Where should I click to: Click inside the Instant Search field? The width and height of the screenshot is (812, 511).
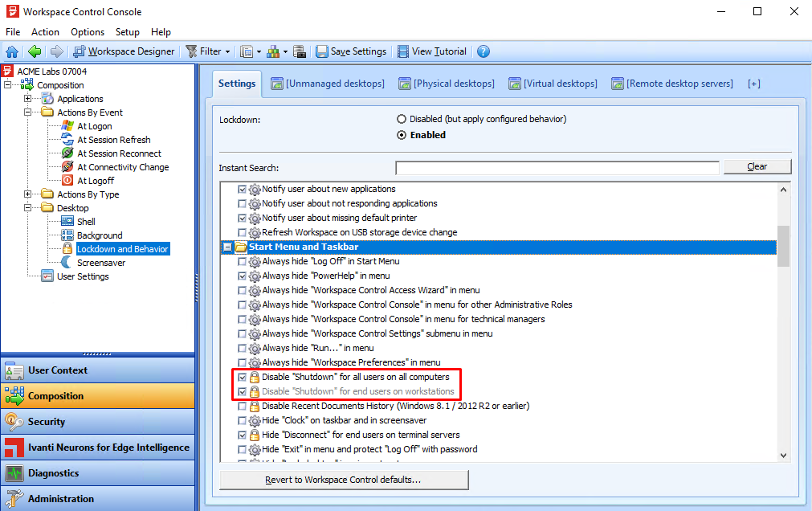(x=557, y=168)
